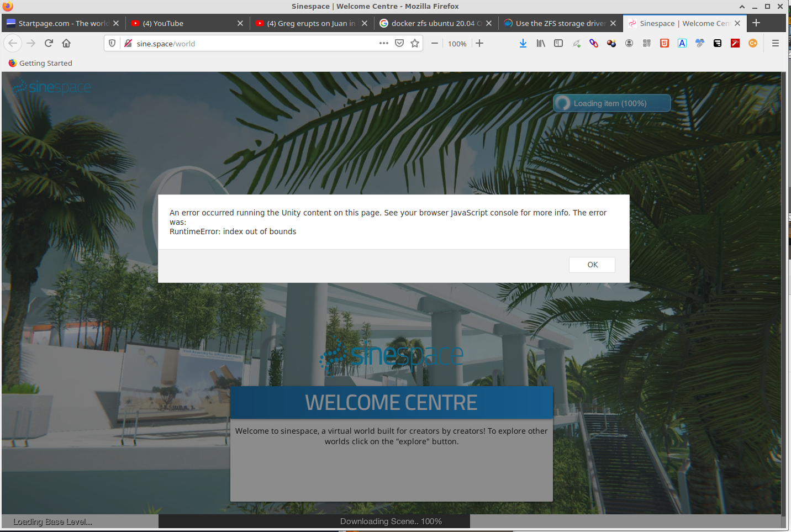Viewport: 791px width, 532px height.
Task: Open the Firefox account profile icon
Action: (629, 43)
